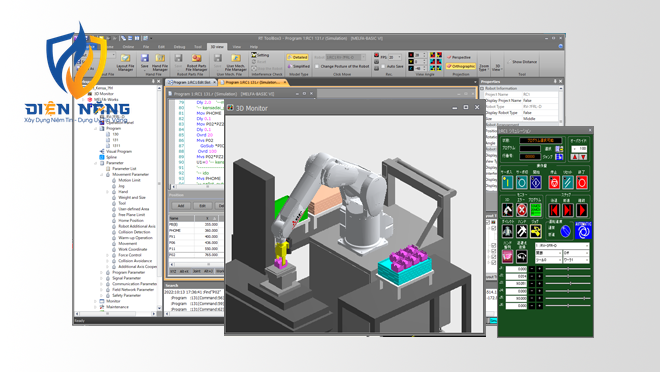Switch to the Debug ribbon tab
Viewport: 660px width, 372px height.
[179, 47]
